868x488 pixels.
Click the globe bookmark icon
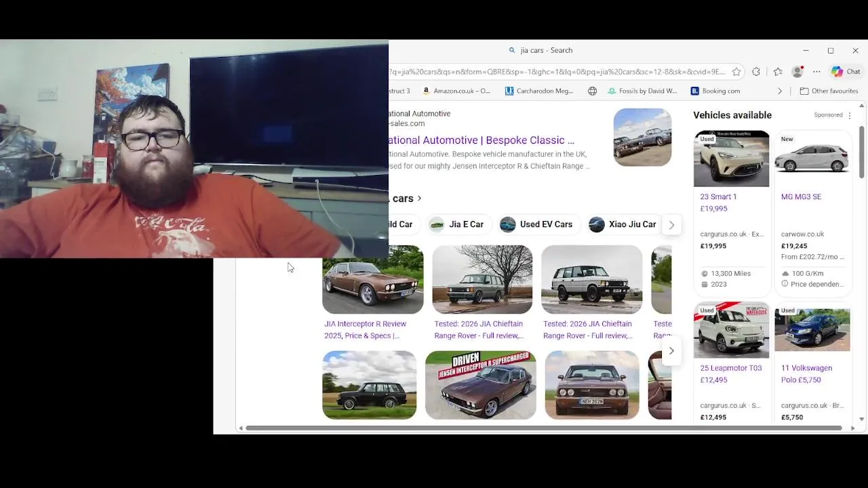point(592,91)
